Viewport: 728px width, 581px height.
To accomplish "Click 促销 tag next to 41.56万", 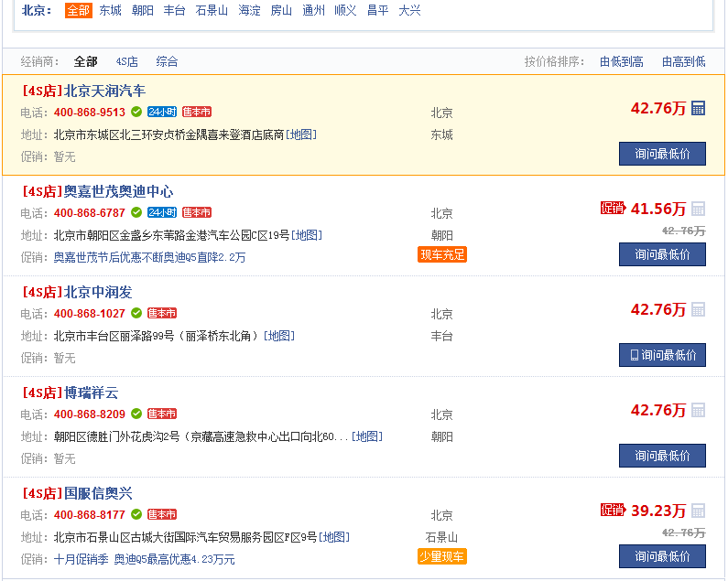I will tap(613, 209).
